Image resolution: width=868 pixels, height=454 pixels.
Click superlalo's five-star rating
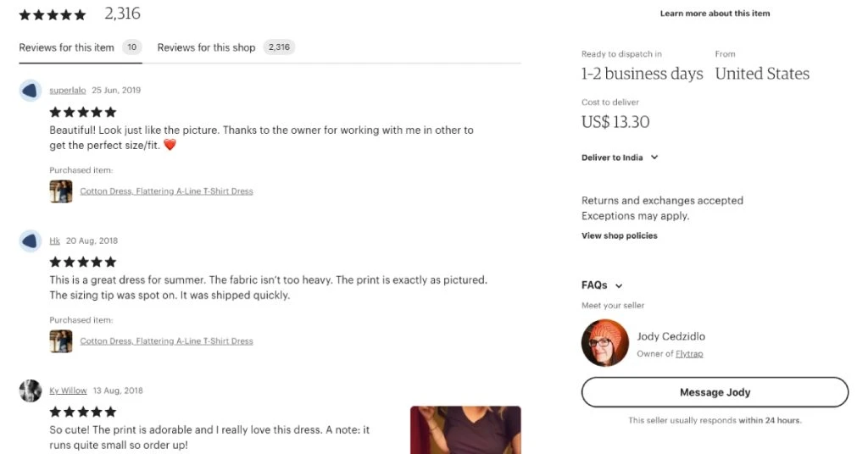tap(83, 112)
